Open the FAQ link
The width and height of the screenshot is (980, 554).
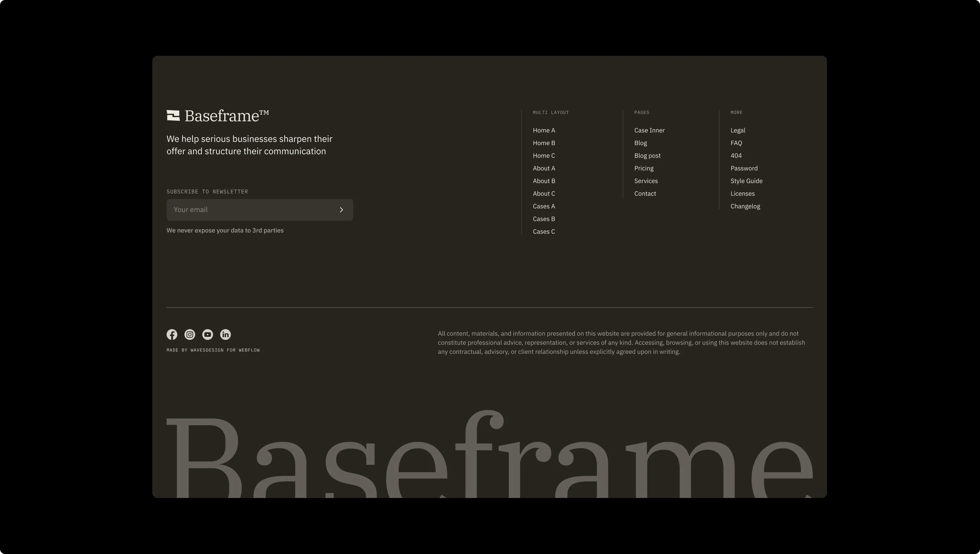point(737,143)
